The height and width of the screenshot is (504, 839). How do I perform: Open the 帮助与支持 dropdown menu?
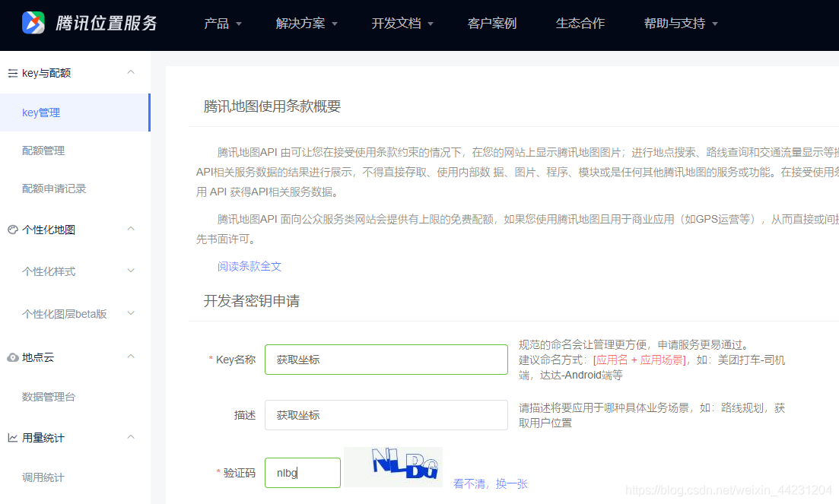(x=681, y=24)
